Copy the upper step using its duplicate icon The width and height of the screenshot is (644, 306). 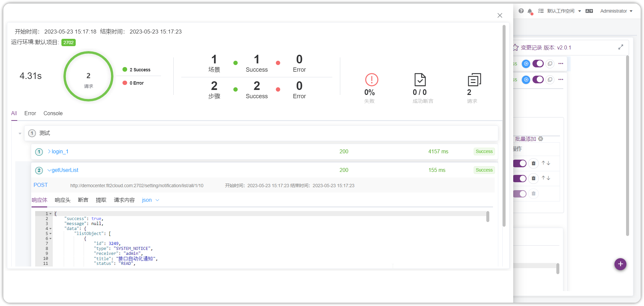[x=550, y=63]
